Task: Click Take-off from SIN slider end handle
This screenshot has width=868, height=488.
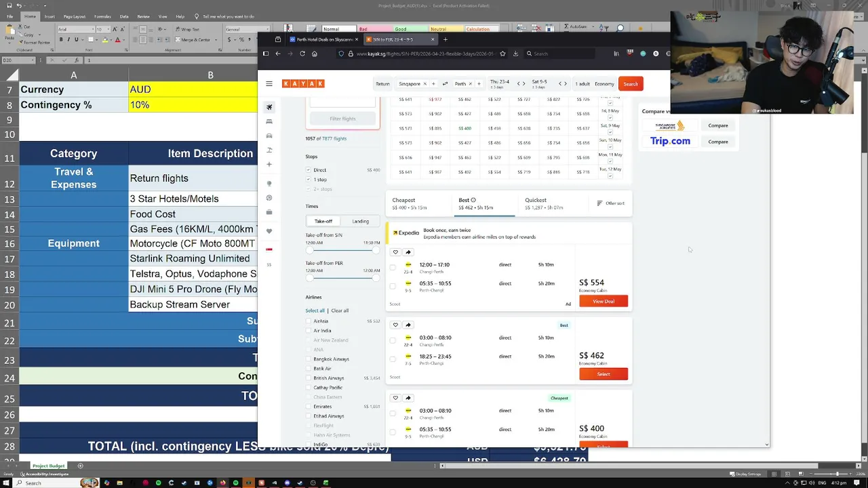Action: coord(375,250)
